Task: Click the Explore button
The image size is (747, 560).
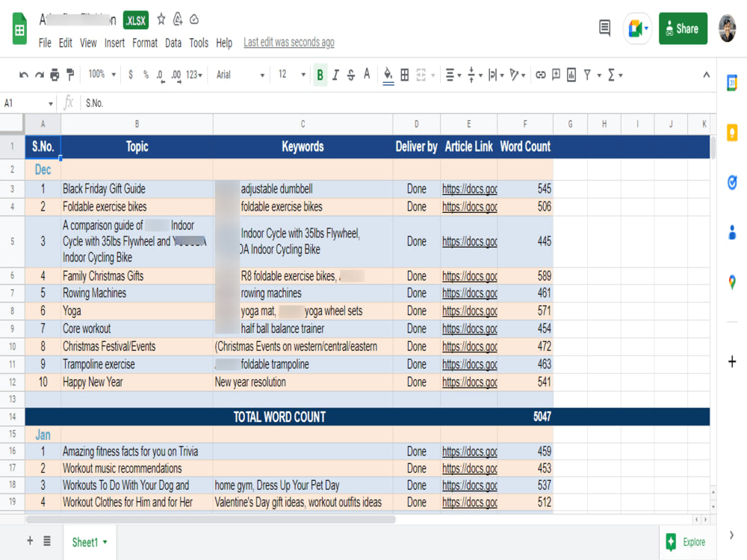Action: coord(687,542)
